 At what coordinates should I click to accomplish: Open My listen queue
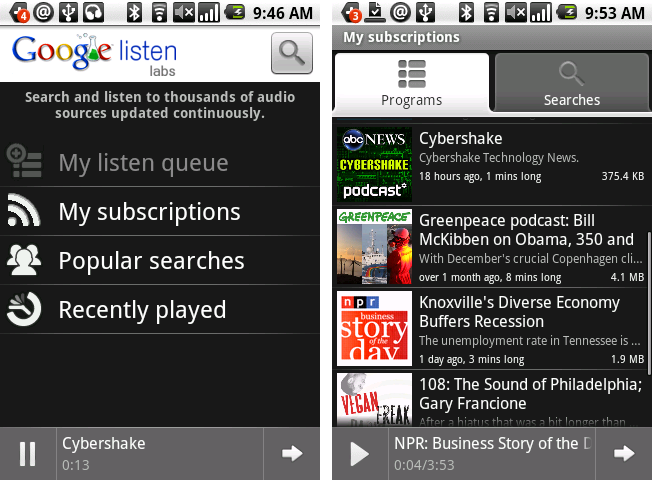(x=143, y=163)
